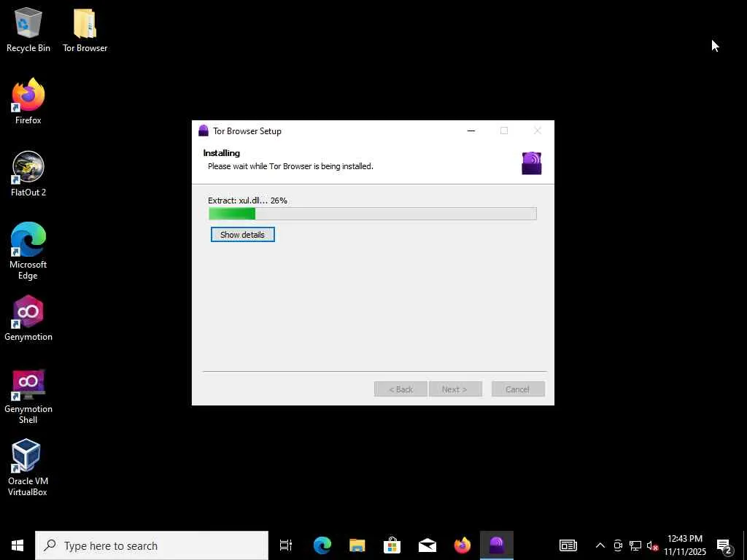
Task: Click Show desktop strip at taskbar end
Action: point(745,545)
